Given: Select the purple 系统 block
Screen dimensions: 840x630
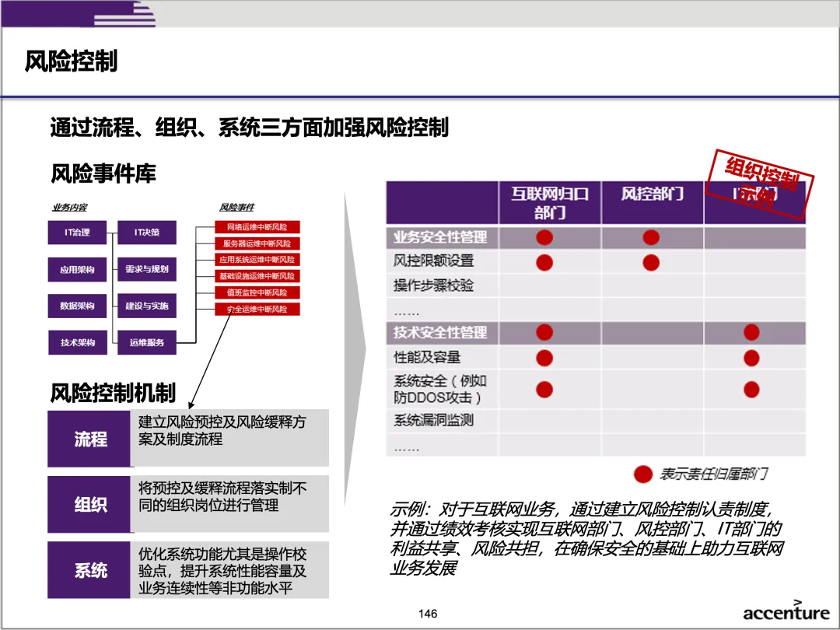Looking at the screenshot, I should [89, 570].
